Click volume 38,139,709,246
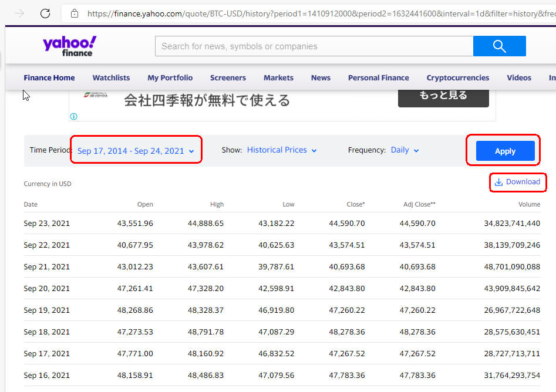556x392 pixels. click(512, 245)
